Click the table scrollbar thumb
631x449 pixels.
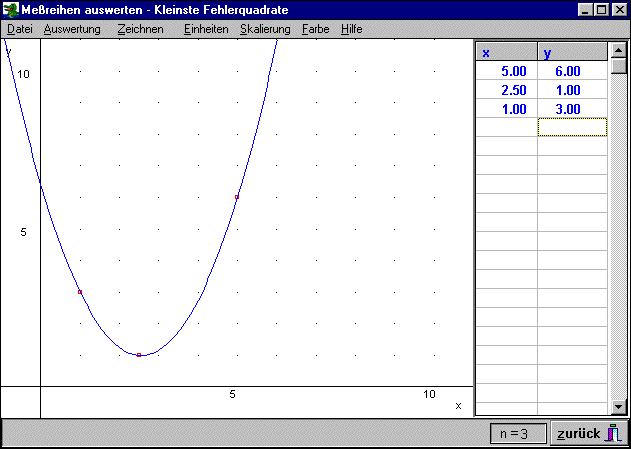(619, 66)
